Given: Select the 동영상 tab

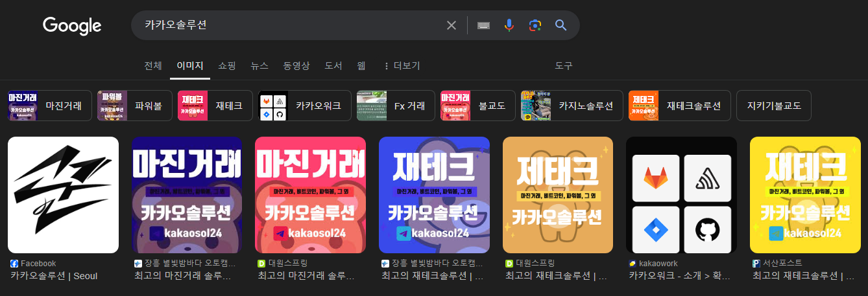Looking at the screenshot, I should click(296, 66).
